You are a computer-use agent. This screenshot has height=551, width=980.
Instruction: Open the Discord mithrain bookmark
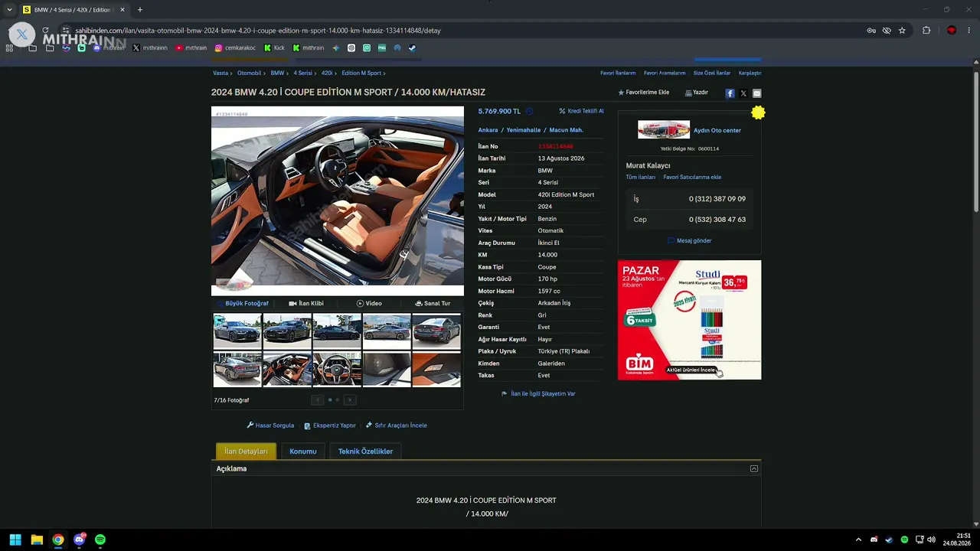(x=108, y=47)
